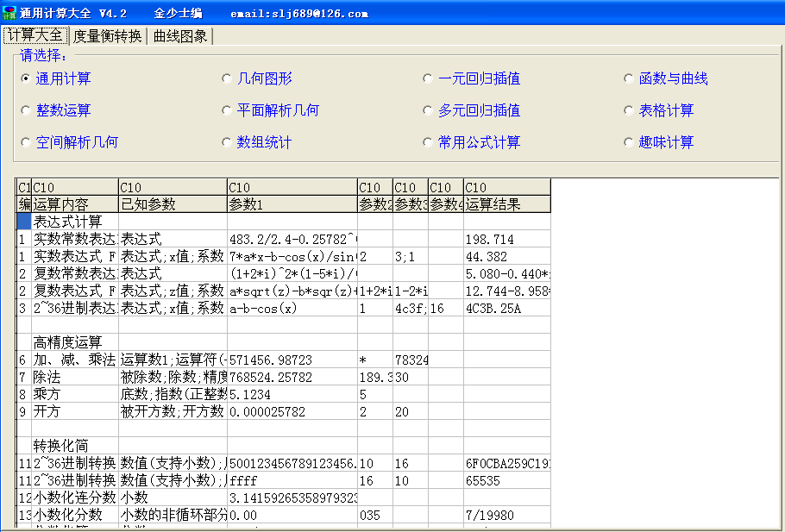The image size is (785, 532).
Task: Click the 571456.98723 value cell
Action: (292, 360)
